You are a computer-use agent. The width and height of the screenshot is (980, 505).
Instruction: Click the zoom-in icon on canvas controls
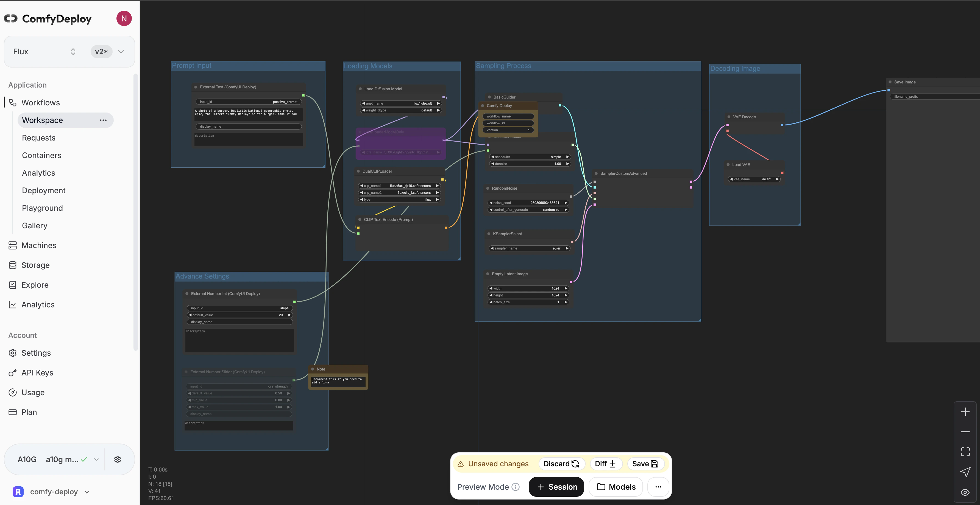965,411
